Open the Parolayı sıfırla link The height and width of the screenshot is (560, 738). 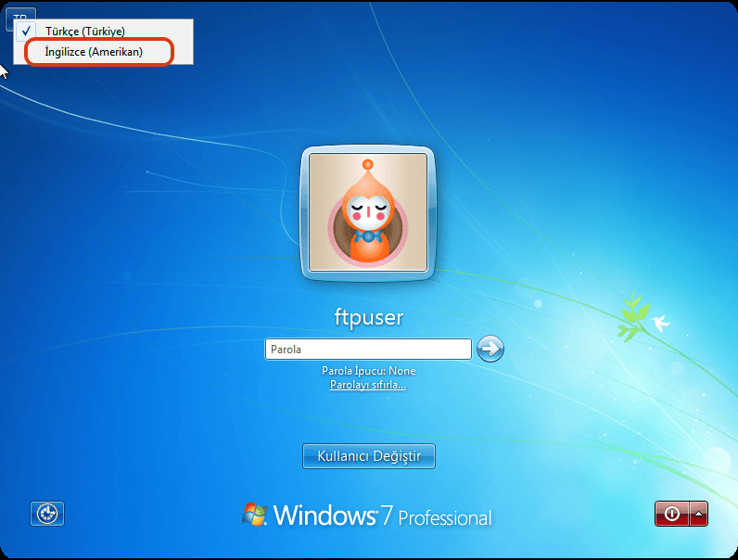[368, 385]
